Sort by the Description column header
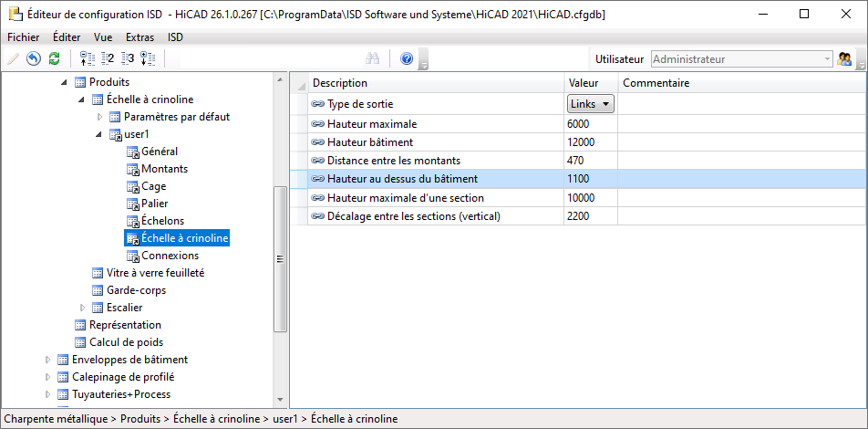This screenshot has width=868, height=429. tap(436, 83)
